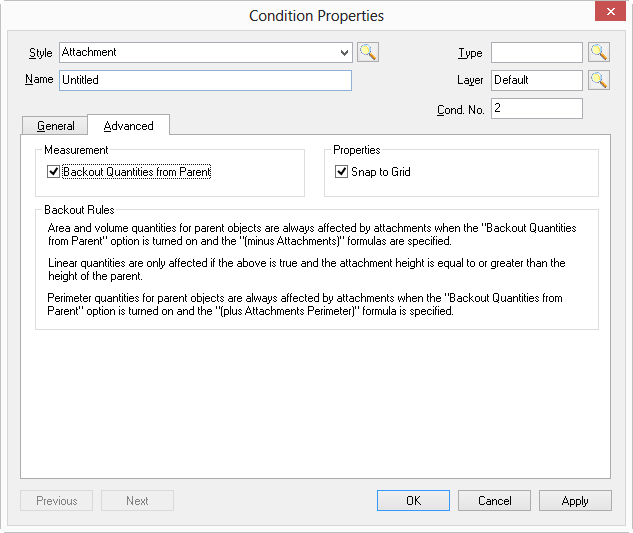This screenshot has width=633, height=533.
Task: Close the Condition Properties dialog
Action: (610, 11)
